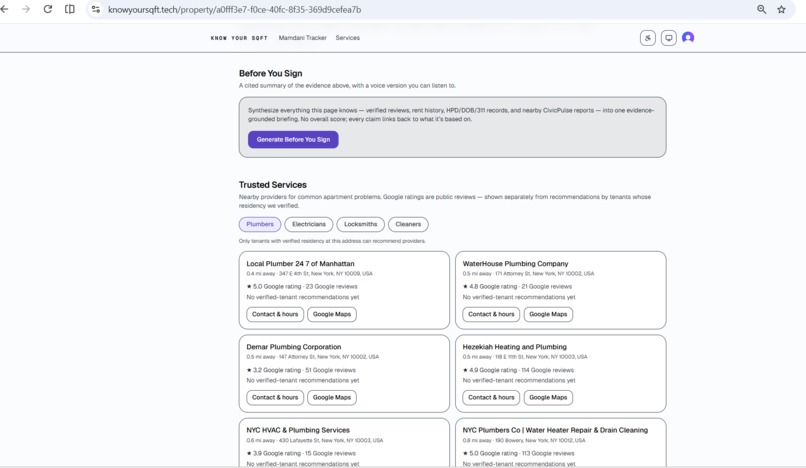The width and height of the screenshot is (806, 468).
Task: Click the NYC HVAC & Plumbing Services title
Action: pyautogui.click(x=298, y=430)
